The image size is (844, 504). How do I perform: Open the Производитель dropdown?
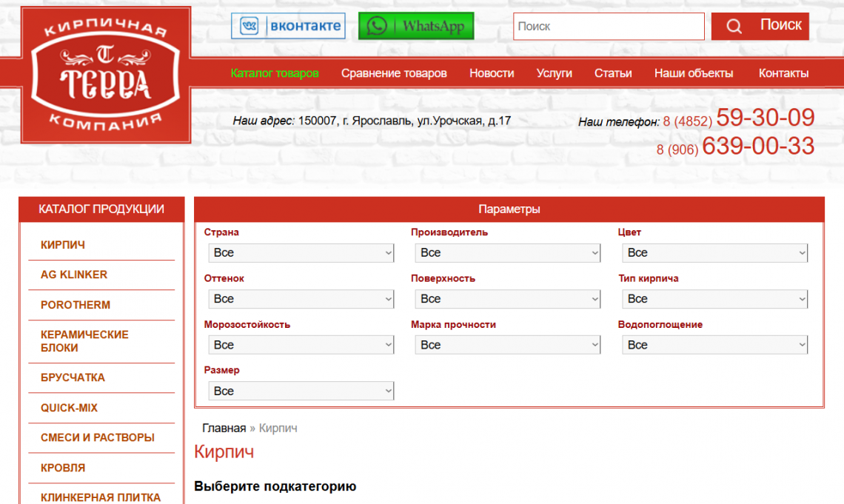tap(508, 253)
